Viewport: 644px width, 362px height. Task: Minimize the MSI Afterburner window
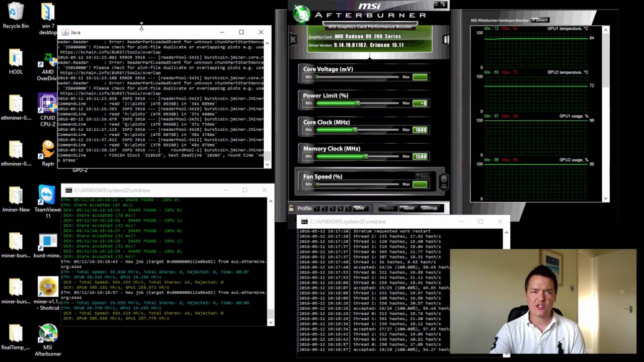(x=436, y=5)
